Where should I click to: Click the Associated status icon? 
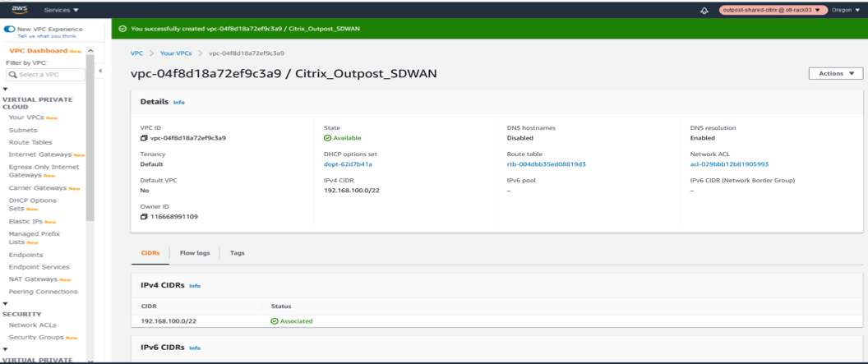coord(275,320)
